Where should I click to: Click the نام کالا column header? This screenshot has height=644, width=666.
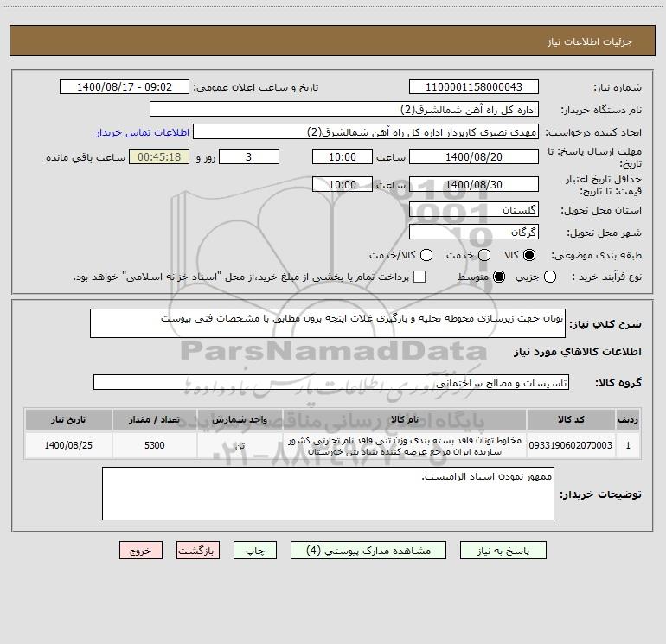(405, 419)
